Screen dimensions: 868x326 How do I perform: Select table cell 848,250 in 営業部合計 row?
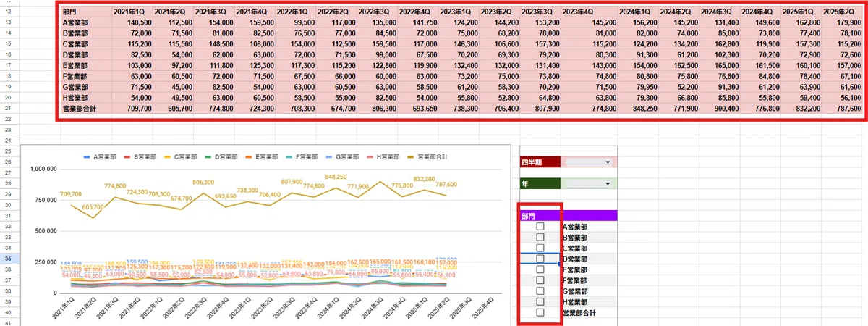point(638,108)
